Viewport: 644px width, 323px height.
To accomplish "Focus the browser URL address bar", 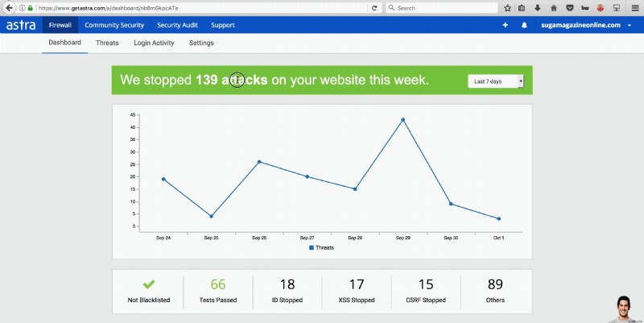I will tap(201, 8).
